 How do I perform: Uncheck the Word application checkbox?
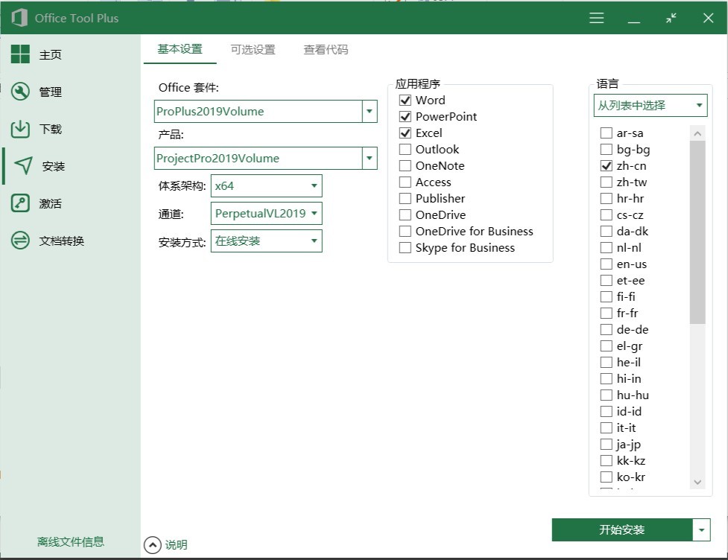click(x=405, y=100)
